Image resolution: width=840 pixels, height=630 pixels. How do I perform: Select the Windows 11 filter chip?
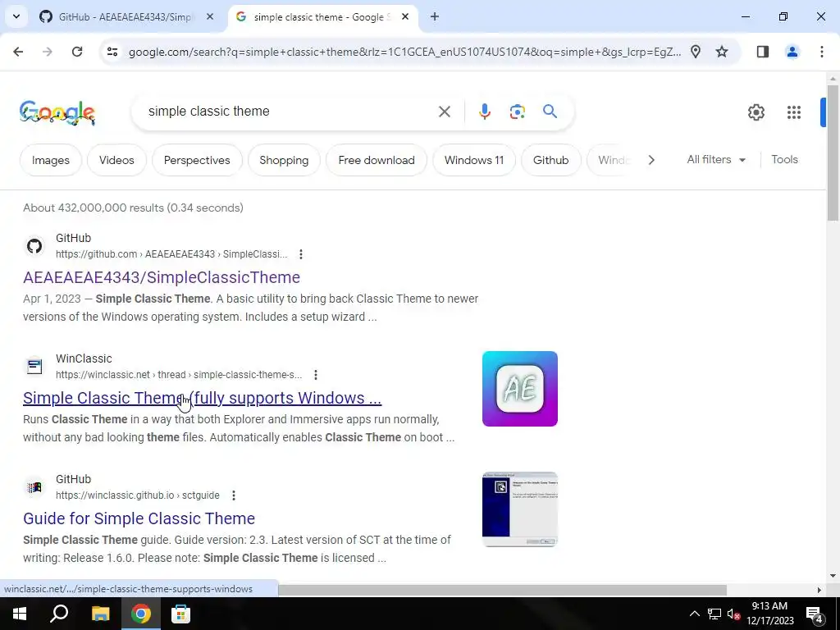[474, 160]
